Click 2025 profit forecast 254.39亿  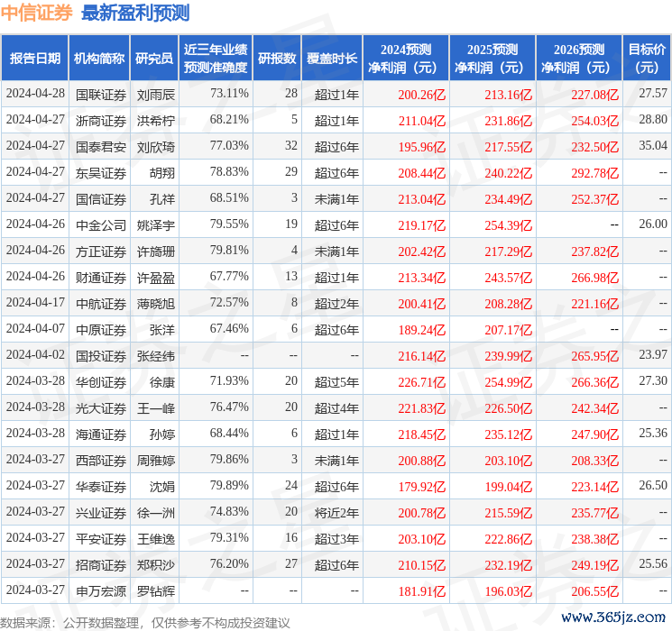coord(509,225)
